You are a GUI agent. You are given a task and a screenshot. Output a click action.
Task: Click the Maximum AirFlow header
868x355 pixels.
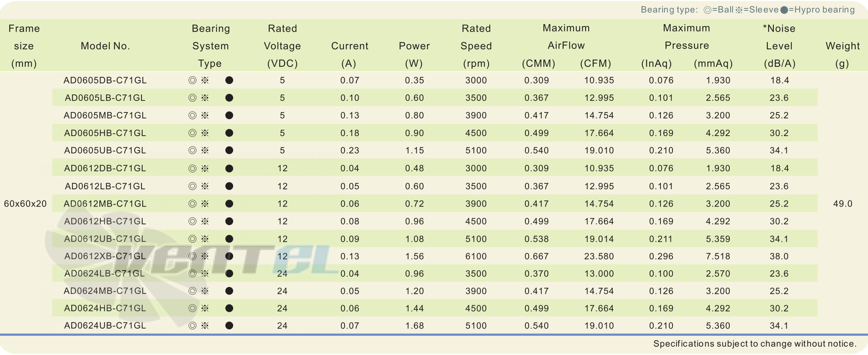566,37
